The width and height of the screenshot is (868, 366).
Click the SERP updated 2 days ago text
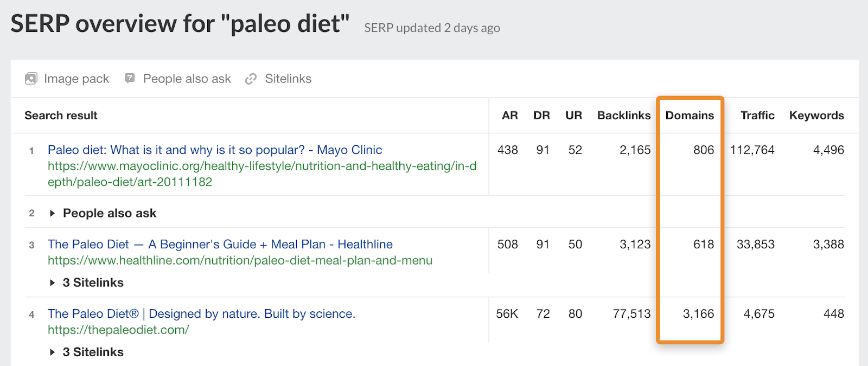click(432, 28)
